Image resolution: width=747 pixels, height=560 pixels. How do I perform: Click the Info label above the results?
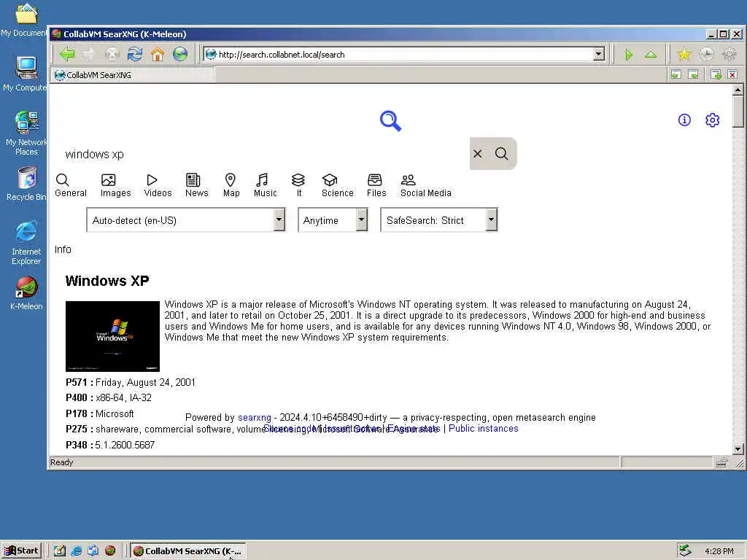63,249
